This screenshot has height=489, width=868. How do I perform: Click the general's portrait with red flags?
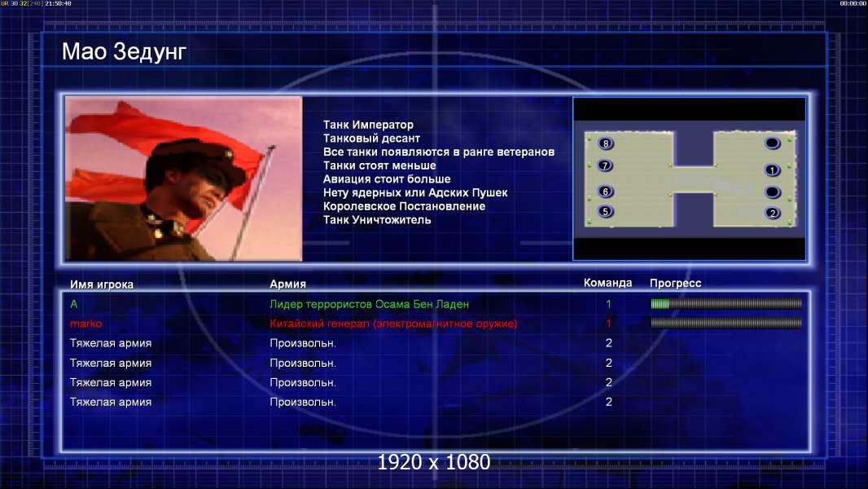(184, 178)
